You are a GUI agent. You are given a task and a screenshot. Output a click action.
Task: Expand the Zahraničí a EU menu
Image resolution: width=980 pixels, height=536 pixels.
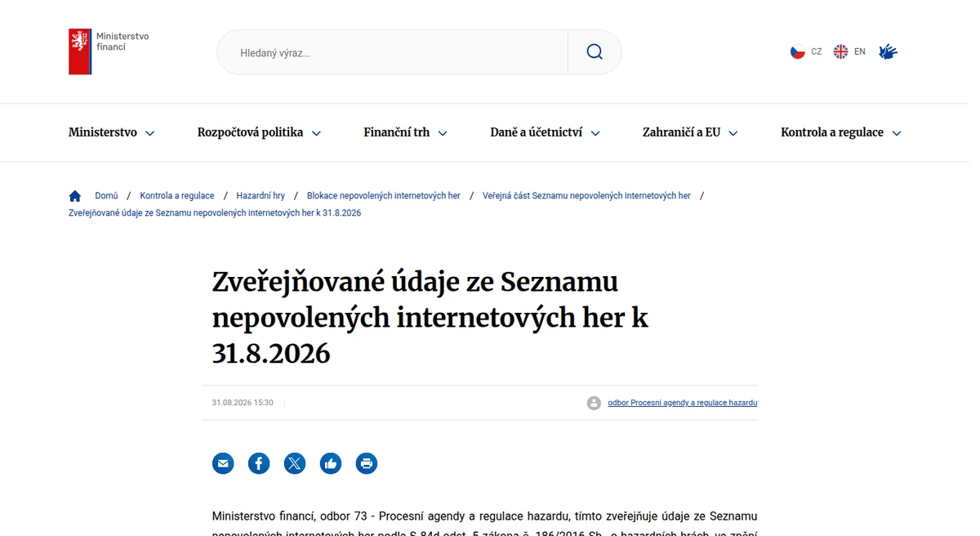(x=691, y=132)
